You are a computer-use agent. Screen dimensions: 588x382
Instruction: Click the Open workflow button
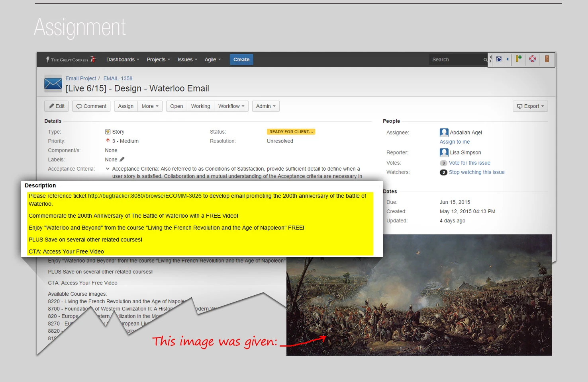pyautogui.click(x=176, y=106)
